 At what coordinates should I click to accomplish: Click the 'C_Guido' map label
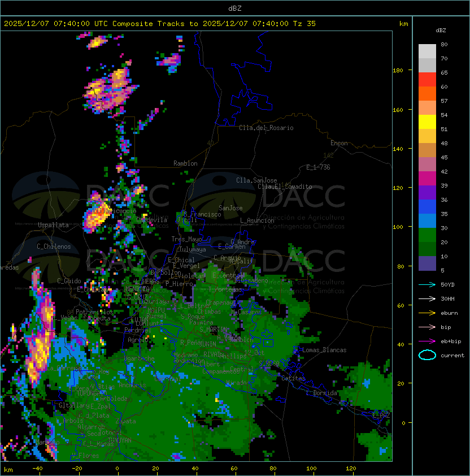(69, 281)
